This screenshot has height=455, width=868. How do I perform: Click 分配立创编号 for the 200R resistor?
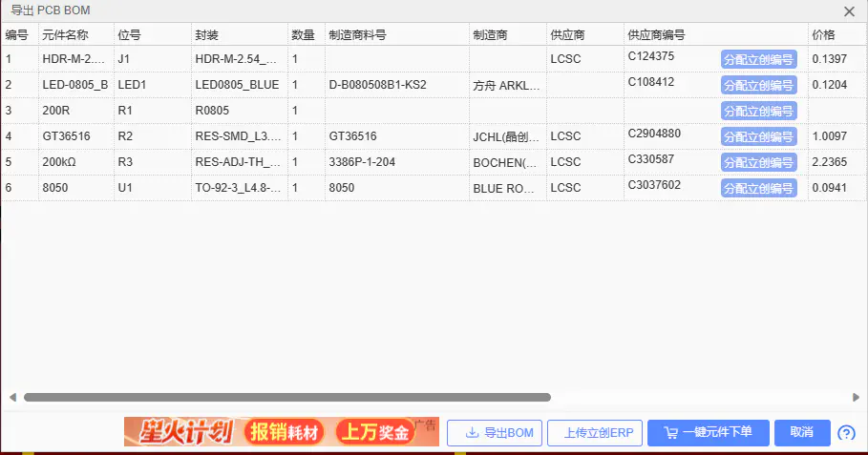point(758,112)
